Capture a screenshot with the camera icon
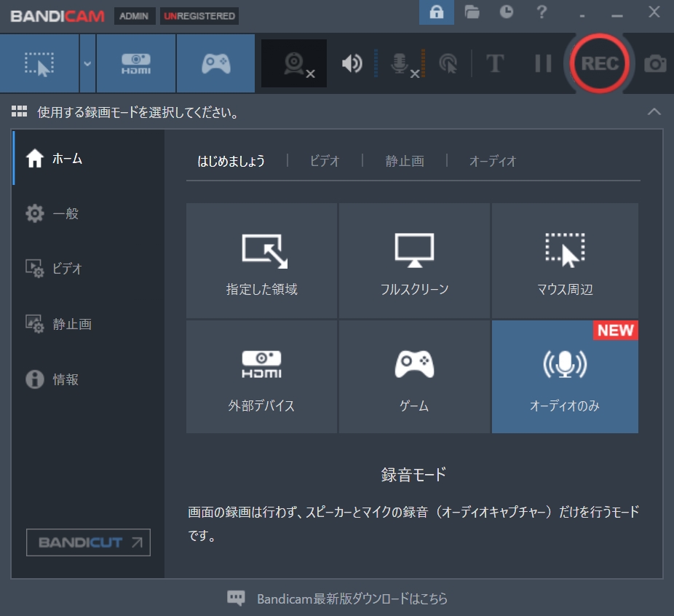674x616 pixels. (654, 63)
